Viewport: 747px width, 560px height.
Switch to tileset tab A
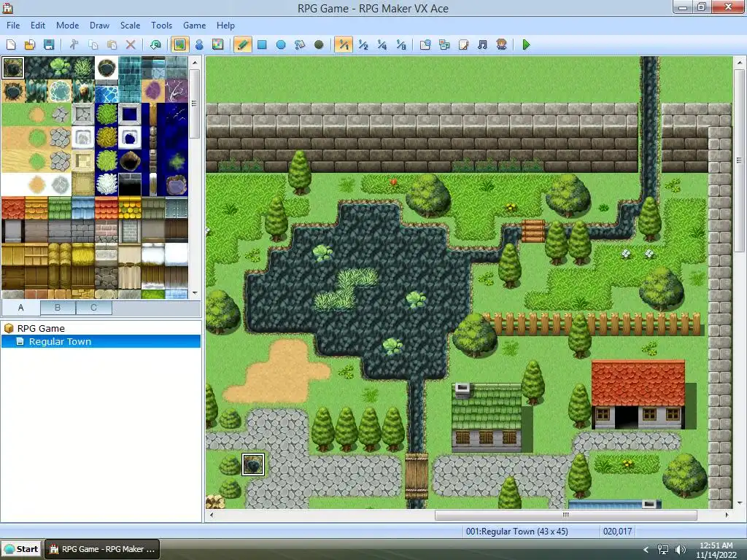coord(20,308)
